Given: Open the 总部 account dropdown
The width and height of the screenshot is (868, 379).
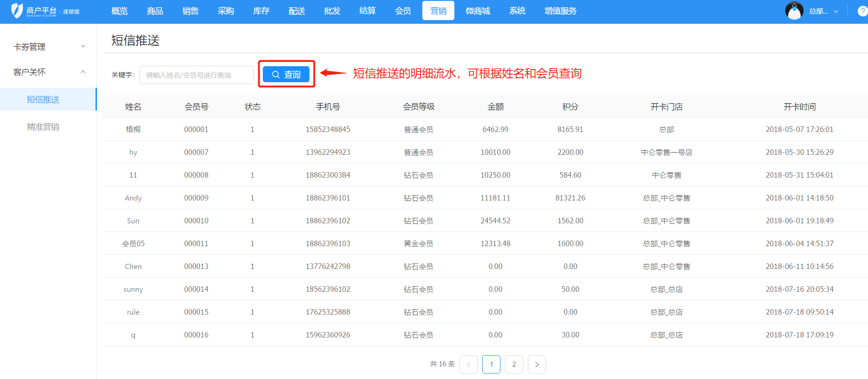Looking at the screenshot, I should click(823, 11).
